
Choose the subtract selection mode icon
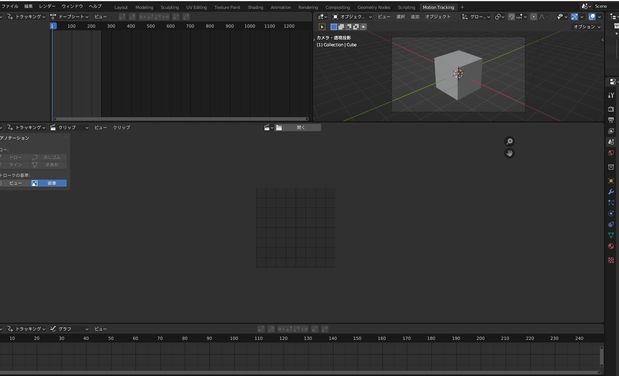coord(349,27)
